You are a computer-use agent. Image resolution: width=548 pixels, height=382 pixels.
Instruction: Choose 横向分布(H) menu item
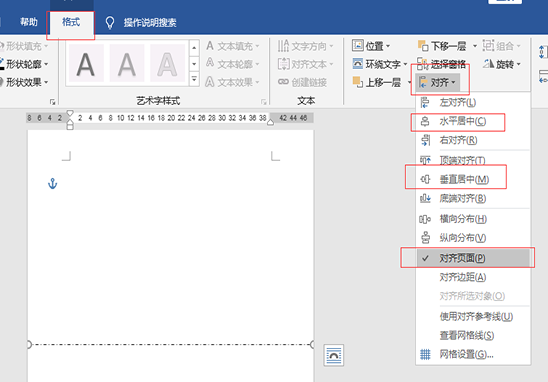coord(473,219)
